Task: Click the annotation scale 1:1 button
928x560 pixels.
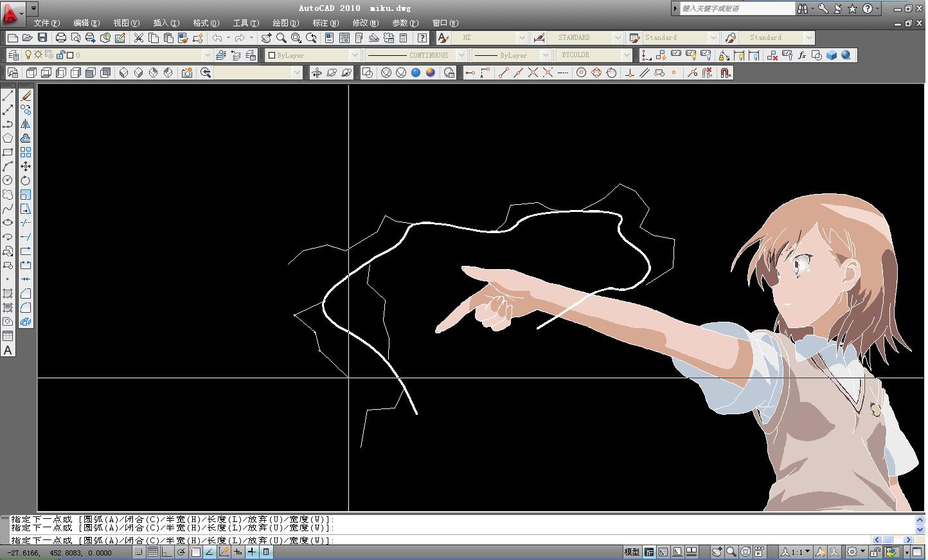Action: coord(796,552)
